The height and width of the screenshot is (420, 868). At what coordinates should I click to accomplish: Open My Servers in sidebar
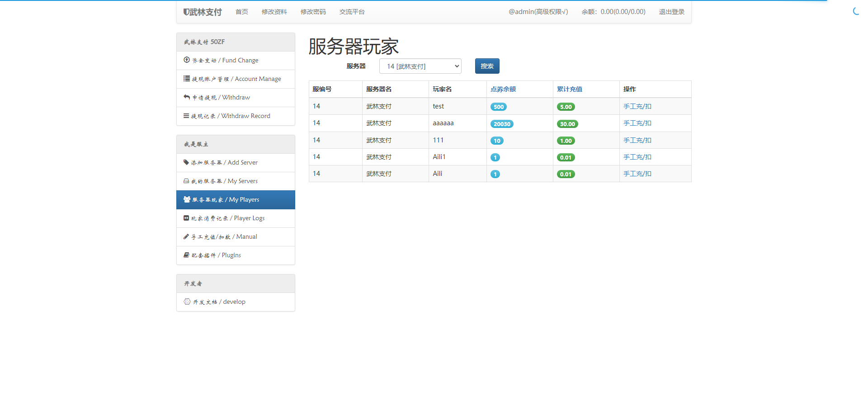point(236,181)
